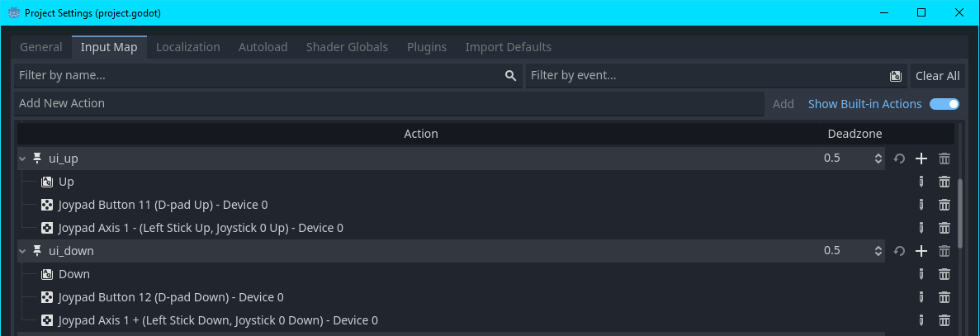
Task: Revert ui_down action to default
Action: 899,251
